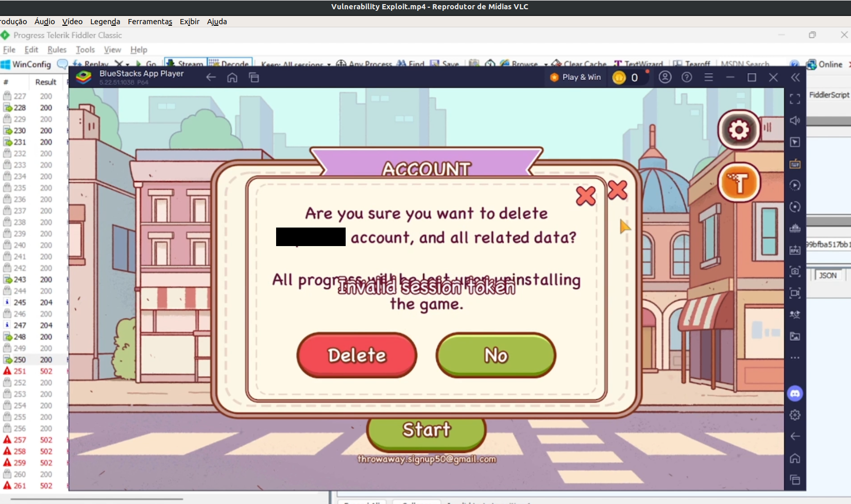851x504 pixels.
Task: Switch to the JSON inspector tab
Action: (x=828, y=275)
